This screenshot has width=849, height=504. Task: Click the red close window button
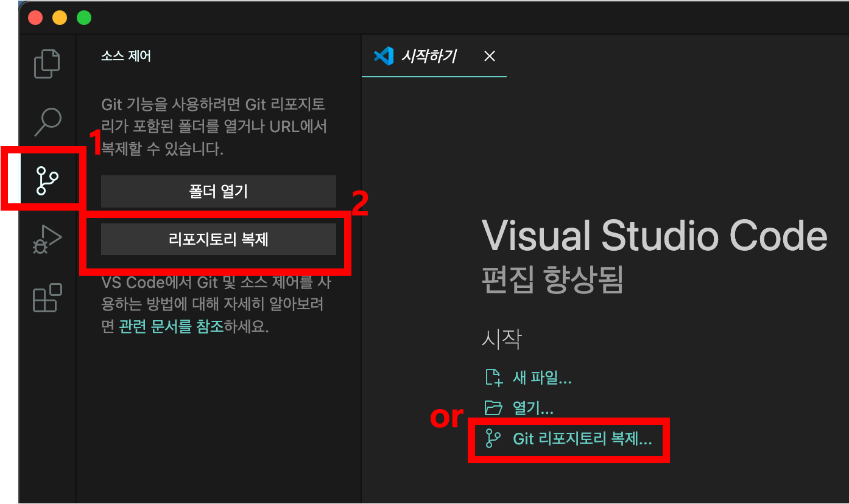coord(35,18)
